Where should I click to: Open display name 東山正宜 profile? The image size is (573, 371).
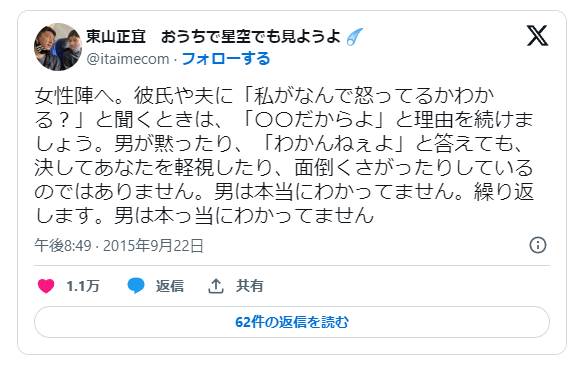[x=116, y=37]
